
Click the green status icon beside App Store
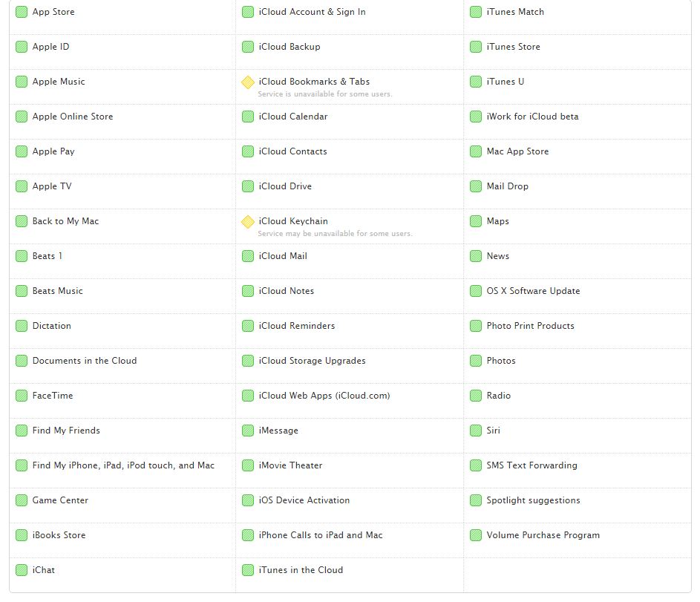tap(22, 12)
